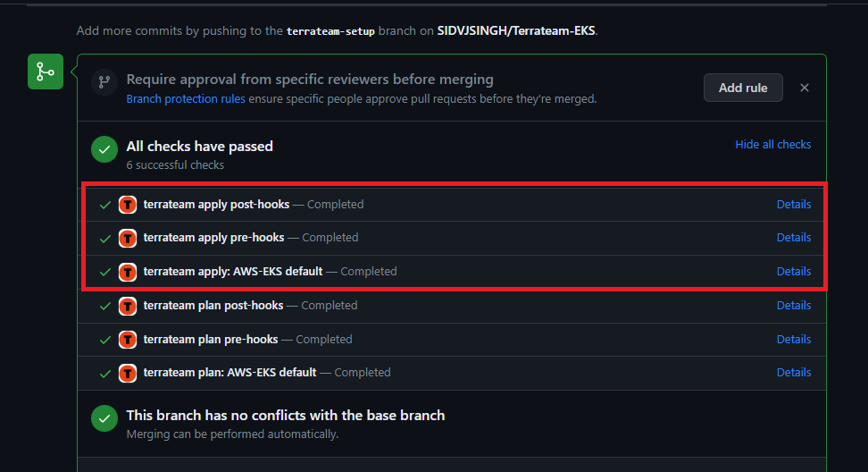Open Details for terrateam plan: AWS-EKS default
Screen dimensions: 868x472
(x=793, y=372)
